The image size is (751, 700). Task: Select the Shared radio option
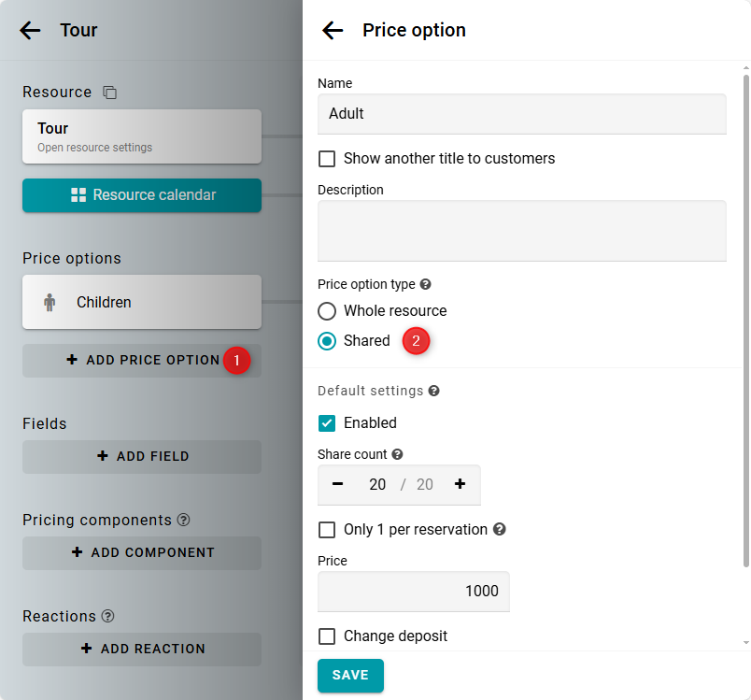point(327,341)
